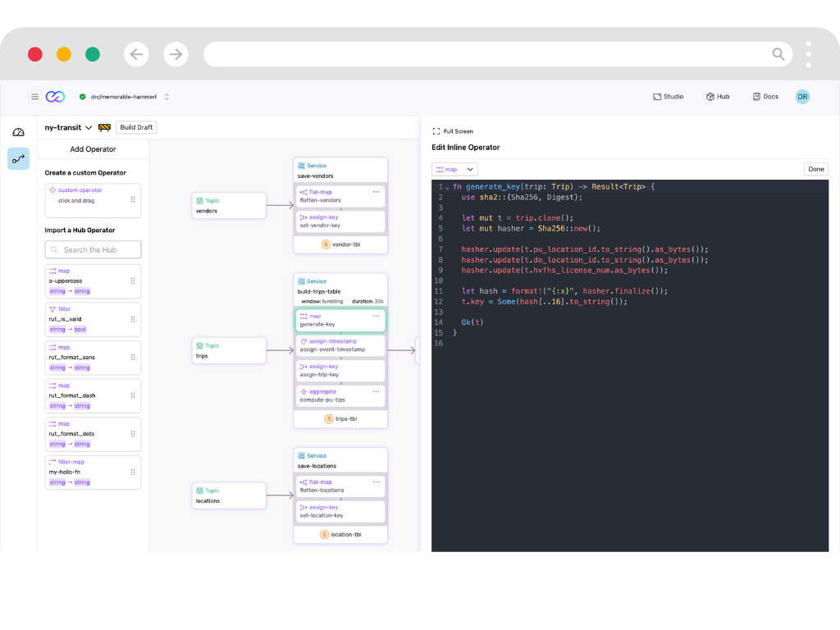Click the construction barrier draft icon
Image resolution: width=840 pixels, height=630 pixels.
point(104,128)
